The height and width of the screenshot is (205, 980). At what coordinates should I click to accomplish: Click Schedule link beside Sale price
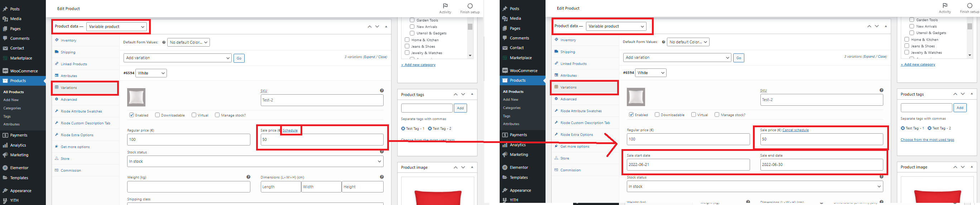(290, 130)
